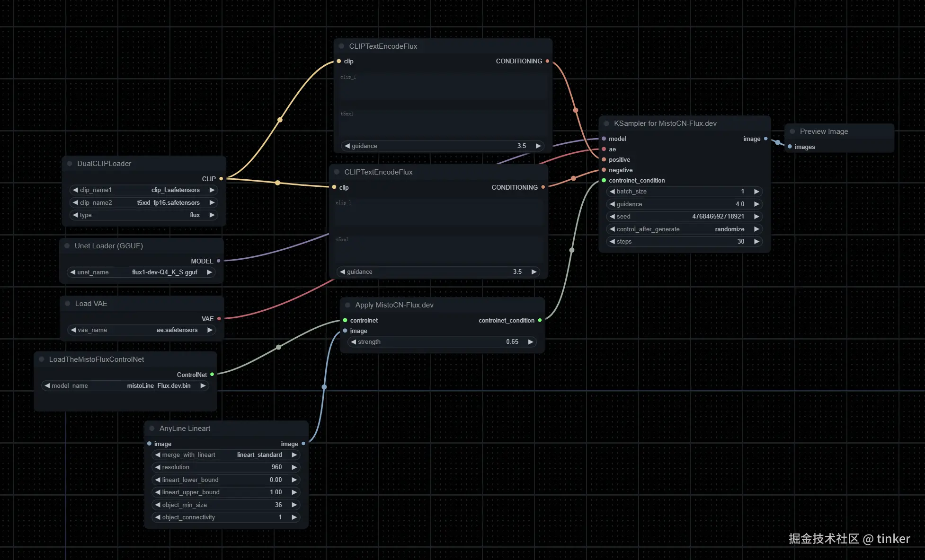Increase steps value with right arrow
This screenshot has width=925, height=560.
pos(756,242)
